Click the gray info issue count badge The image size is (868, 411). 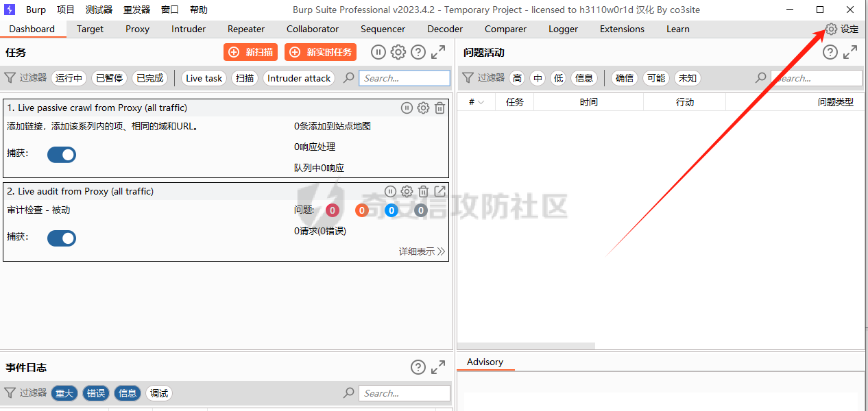[x=421, y=210]
